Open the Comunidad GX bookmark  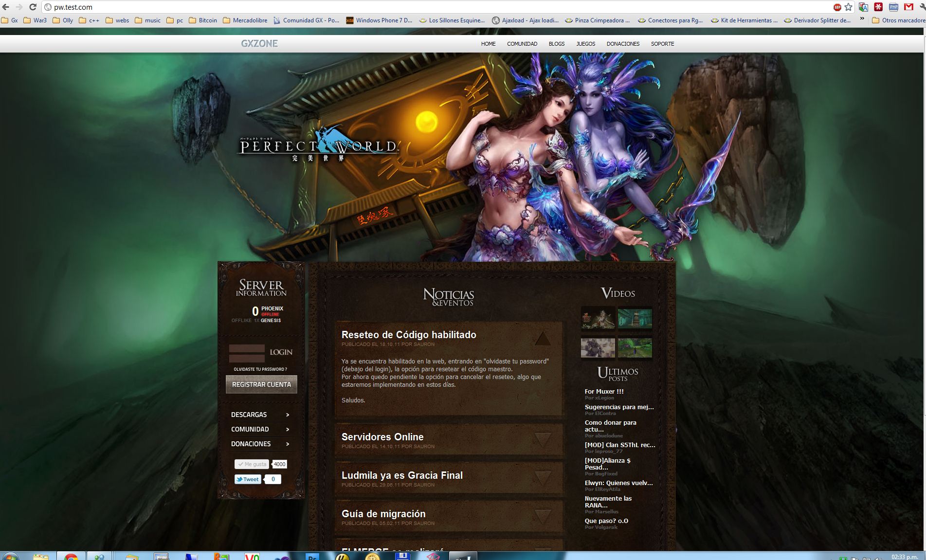[x=306, y=20]
